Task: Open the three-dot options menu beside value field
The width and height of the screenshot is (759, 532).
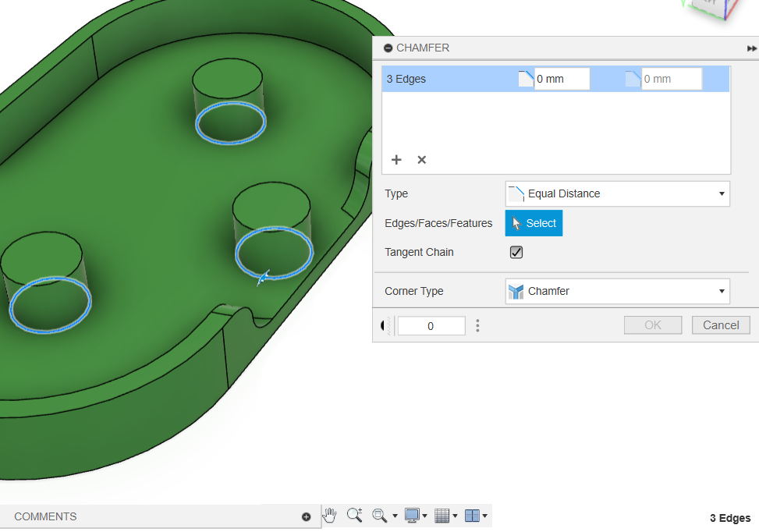Action: pyautogui.click(x=477, y=325)
